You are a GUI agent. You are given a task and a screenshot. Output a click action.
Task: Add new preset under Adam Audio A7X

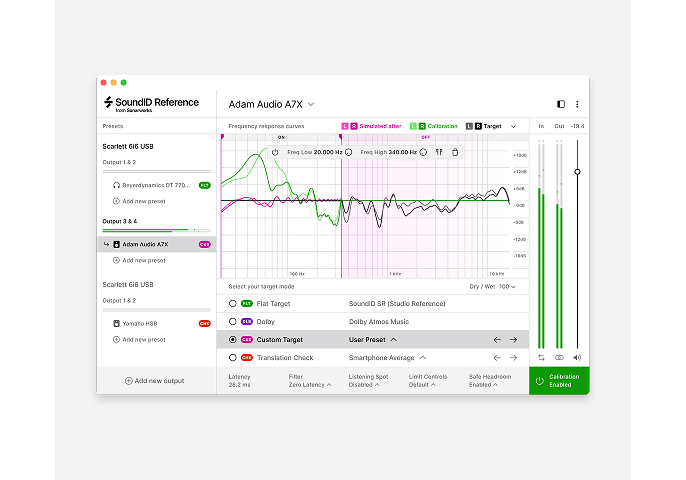pyautogui.click(x=140, y=260)
